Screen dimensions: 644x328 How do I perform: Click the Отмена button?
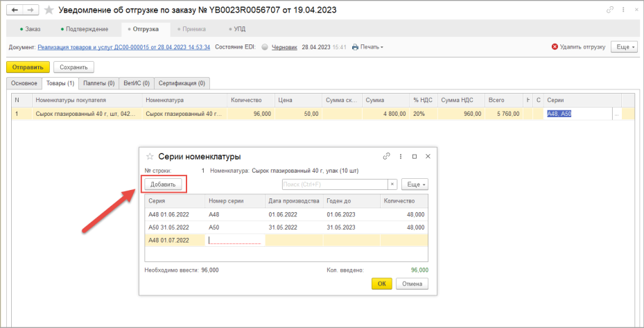412,284
